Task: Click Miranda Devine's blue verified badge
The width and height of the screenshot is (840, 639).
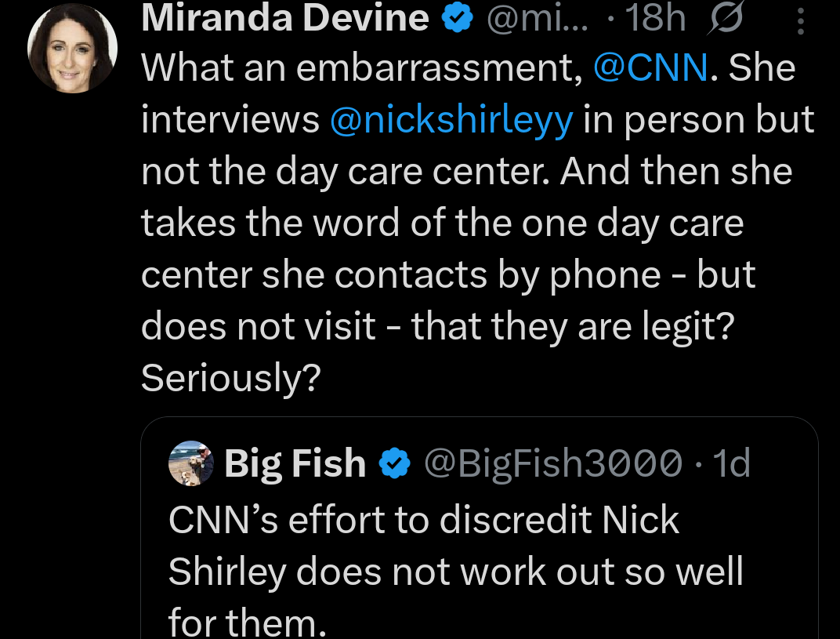Action: point(455,17)
